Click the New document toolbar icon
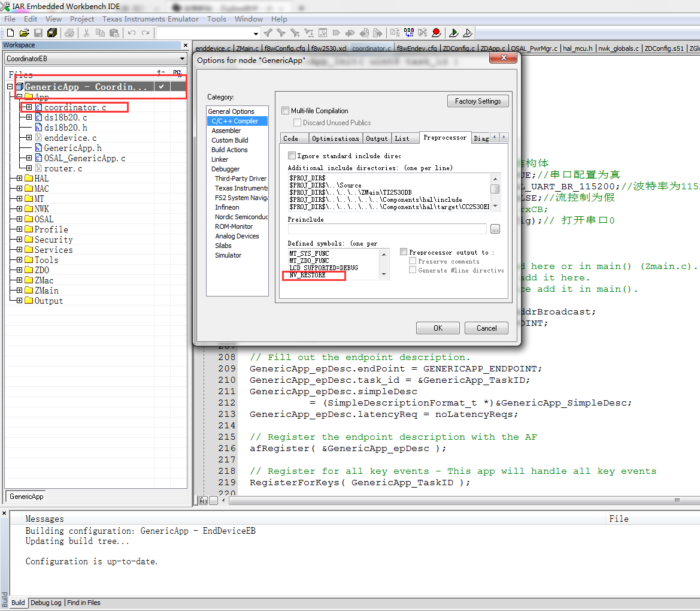The width and height of the screenshot is (700, 611). (x=10, y=32)
